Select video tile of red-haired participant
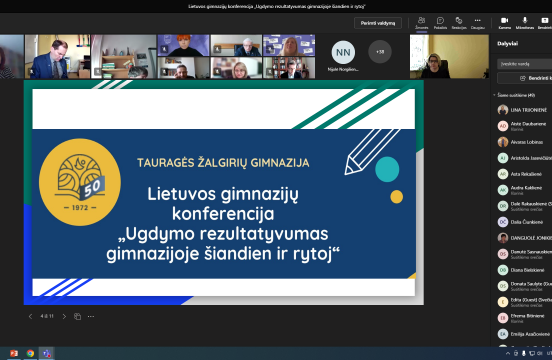This screenshot has width=552, height=360. 183,45
